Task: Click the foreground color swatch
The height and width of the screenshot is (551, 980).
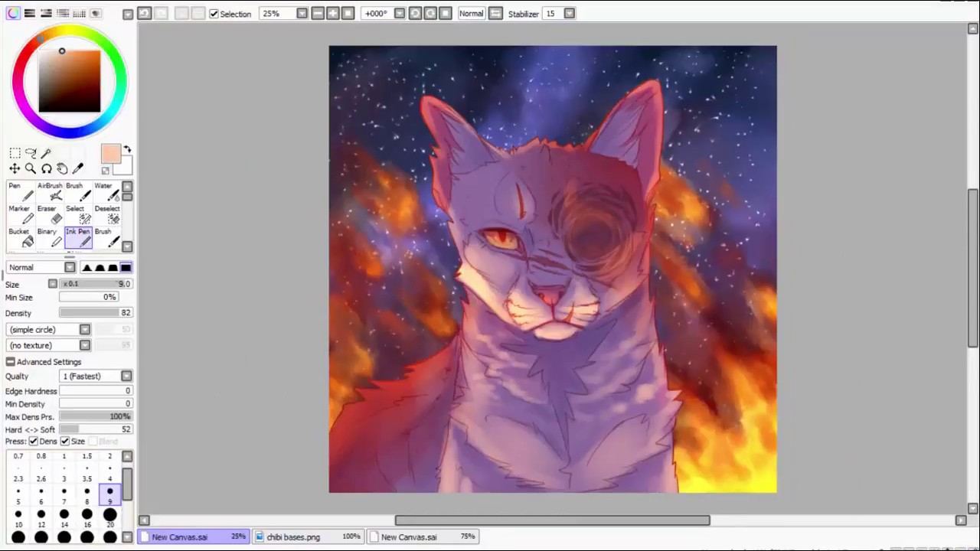Action: 110,154
